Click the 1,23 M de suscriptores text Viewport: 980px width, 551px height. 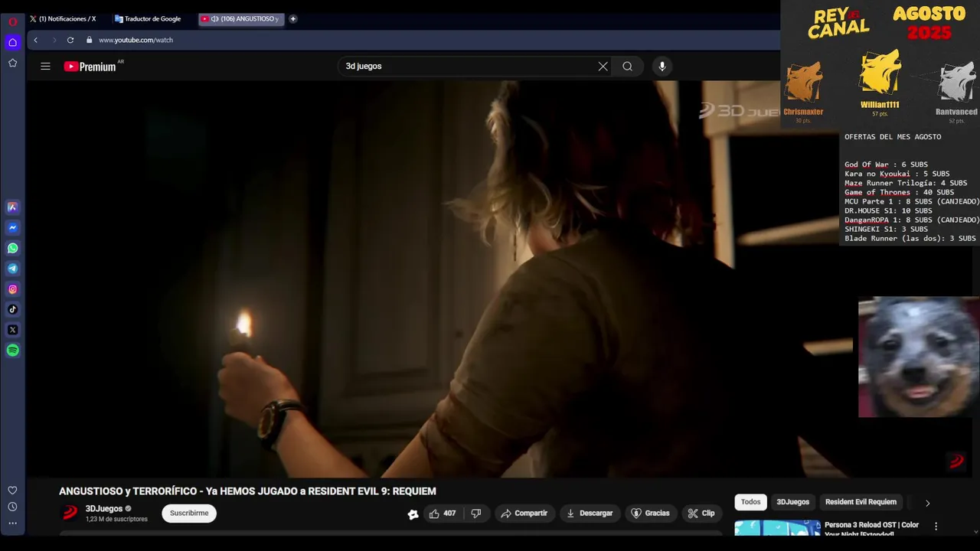click(x=116, y=520)
